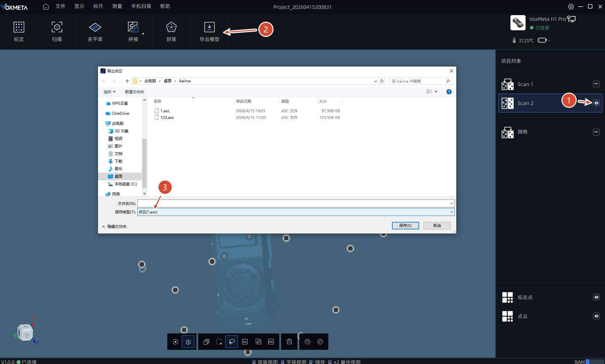The height and width of the screenshot is (364, 605).
Task: Click the invert selection icon
Action: [258, 342]
